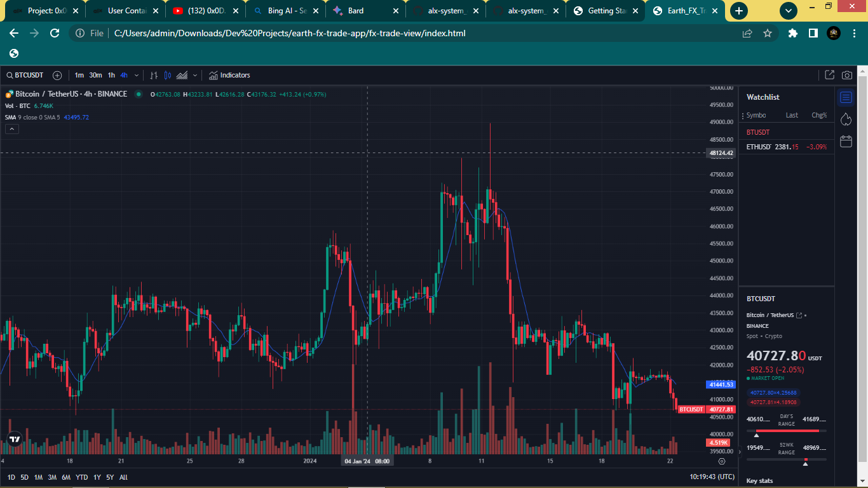868x488 pixels.
Task: Select the candles chart style icon
Action: [x=168, y=75]
